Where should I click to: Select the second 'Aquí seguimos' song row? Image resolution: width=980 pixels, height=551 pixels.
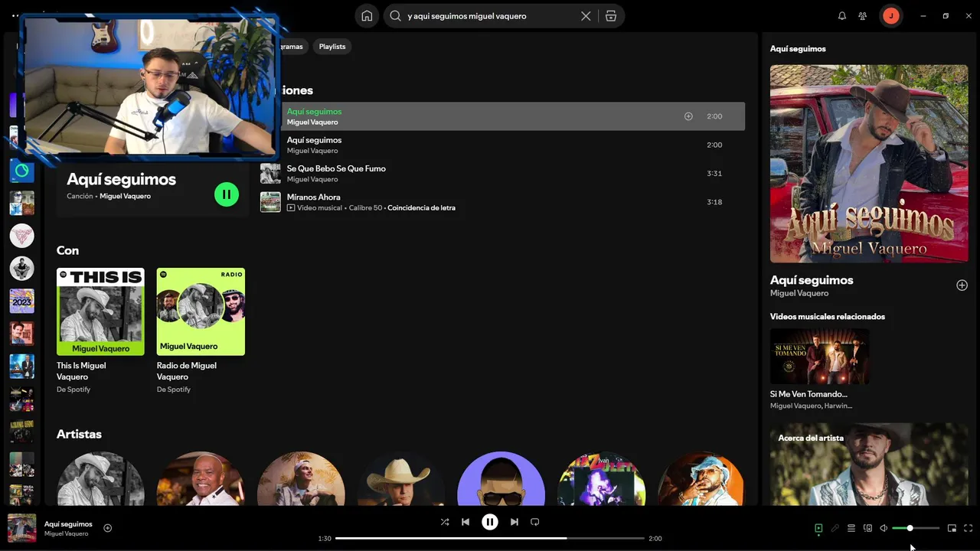(x=502, y=145)
